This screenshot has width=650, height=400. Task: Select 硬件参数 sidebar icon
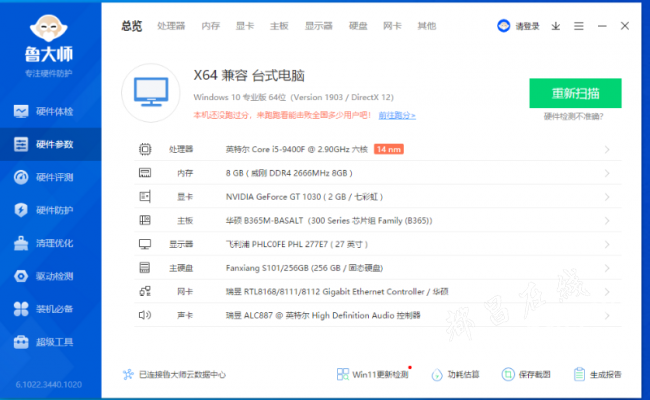[21, 144]
